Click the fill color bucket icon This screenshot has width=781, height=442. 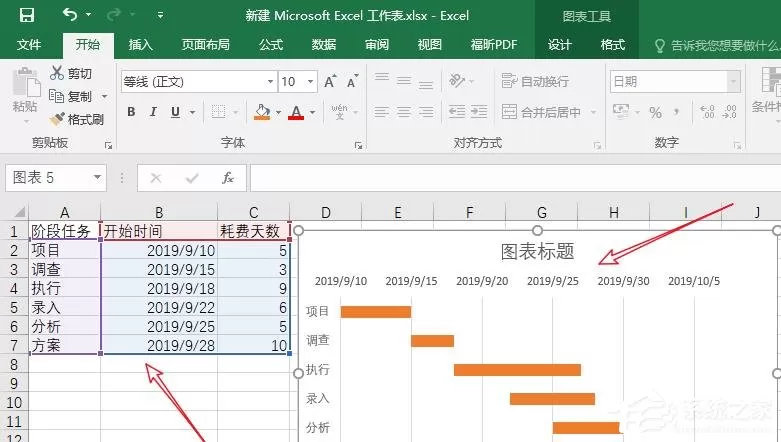pos(262,112)
